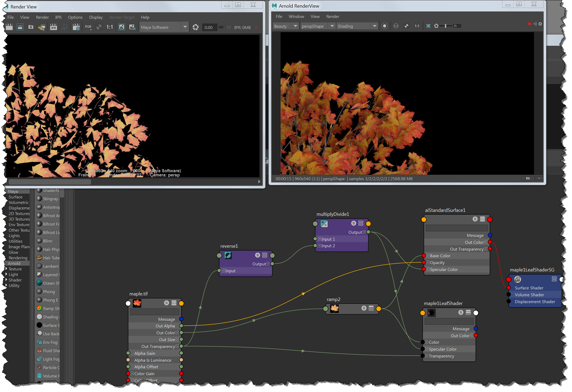Open Arnold RenderView settings gear
572x392 pixels.
(x=540, y=24)
